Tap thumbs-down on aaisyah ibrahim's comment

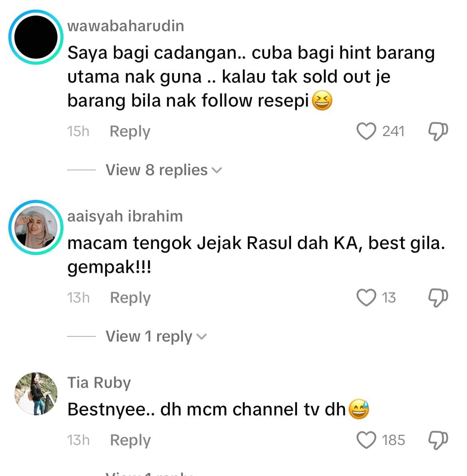coord(438,298)
